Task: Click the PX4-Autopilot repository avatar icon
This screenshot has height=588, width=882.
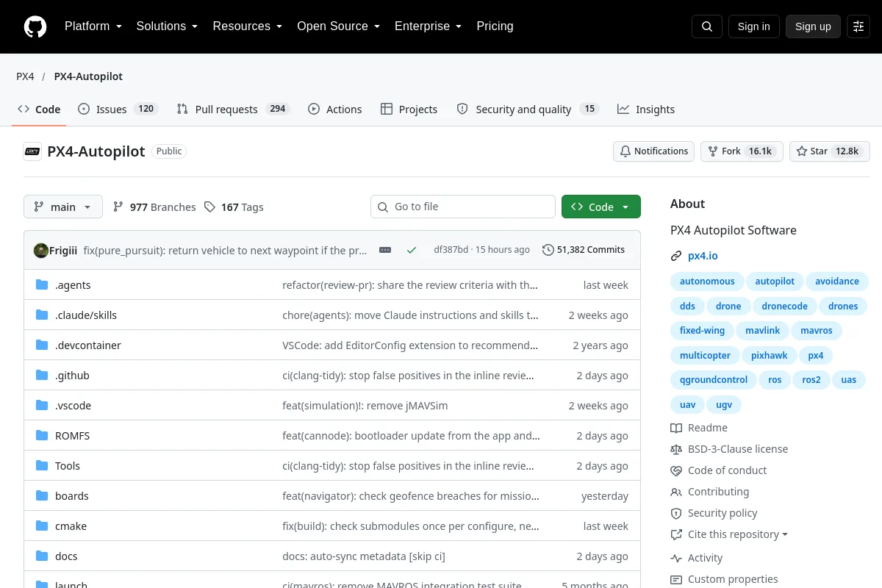Action: 32,151
